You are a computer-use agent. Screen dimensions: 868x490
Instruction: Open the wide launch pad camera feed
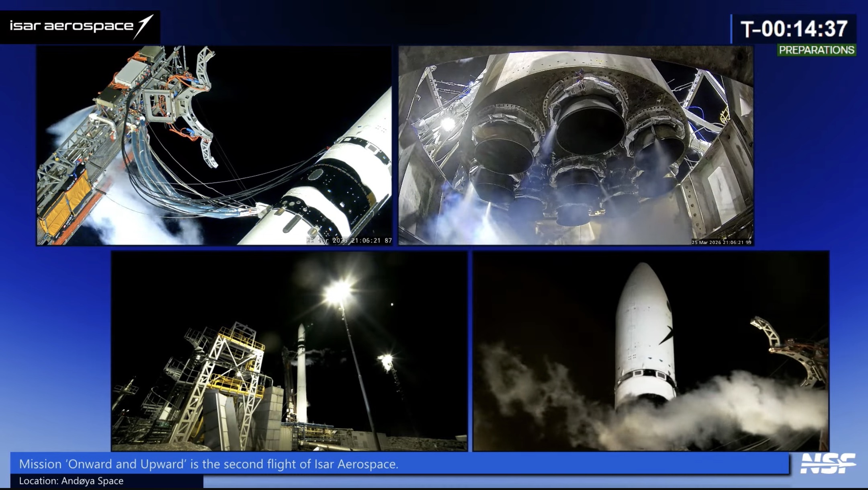tap(289, 351)
